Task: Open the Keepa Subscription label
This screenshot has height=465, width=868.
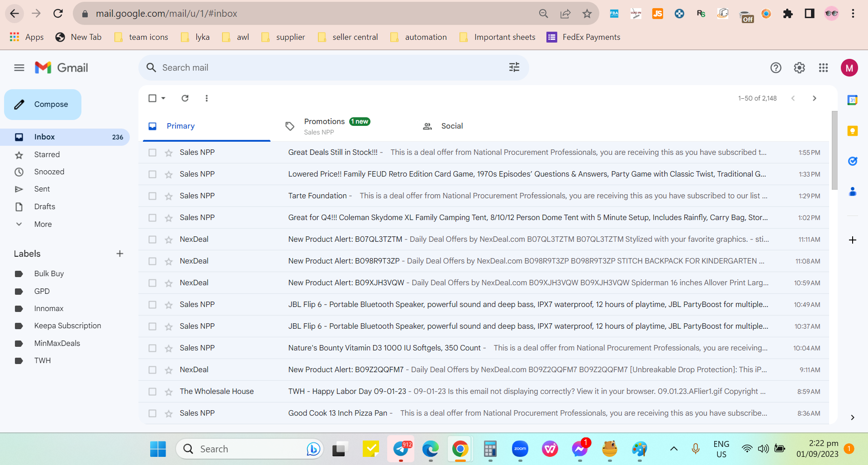Action: point(67,326)
